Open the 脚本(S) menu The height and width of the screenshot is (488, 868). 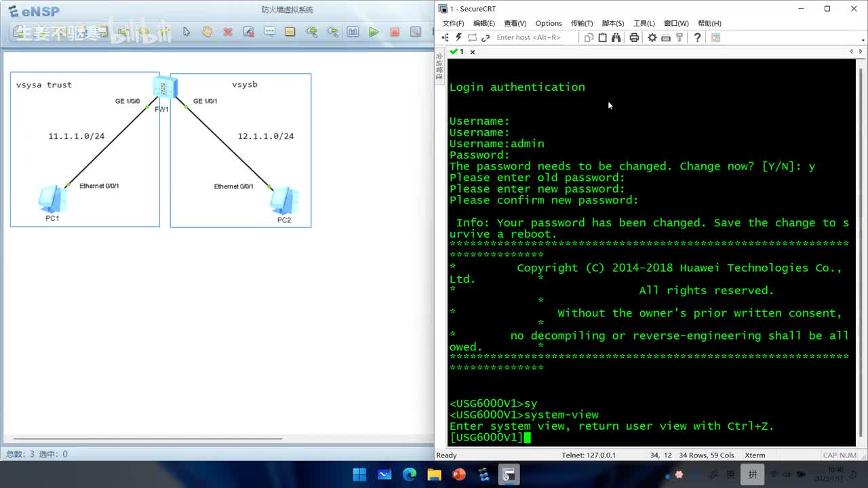point(613,23)
